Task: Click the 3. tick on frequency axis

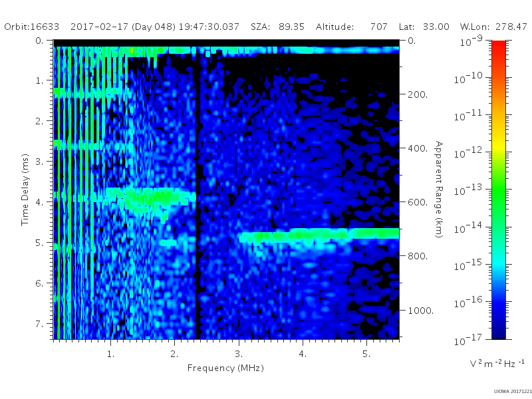Action: point(239,354)
